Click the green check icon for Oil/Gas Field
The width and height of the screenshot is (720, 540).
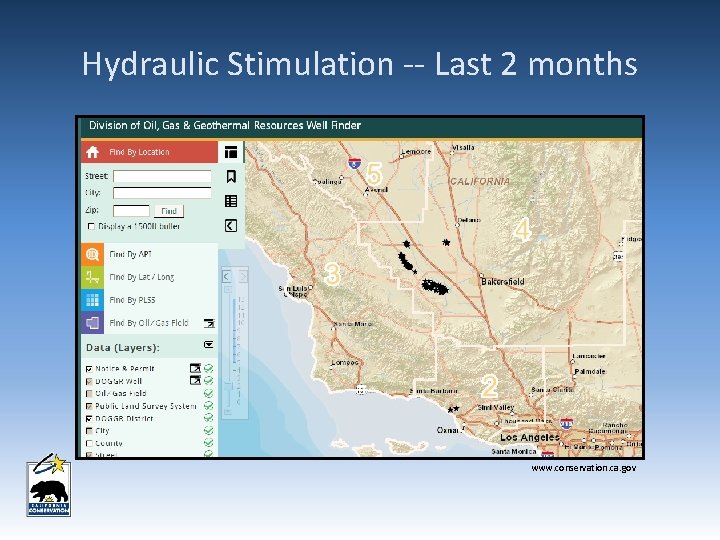[208, 393]
